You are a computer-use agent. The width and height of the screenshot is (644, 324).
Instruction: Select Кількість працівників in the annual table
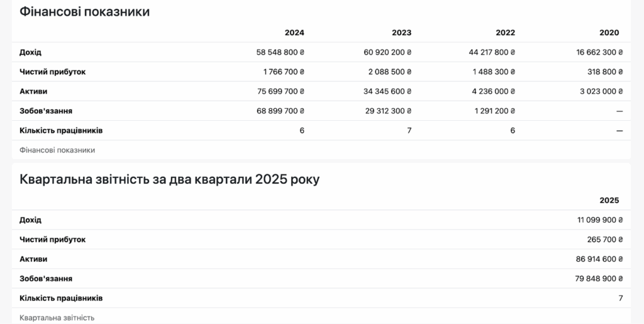(x=61, y=131)
